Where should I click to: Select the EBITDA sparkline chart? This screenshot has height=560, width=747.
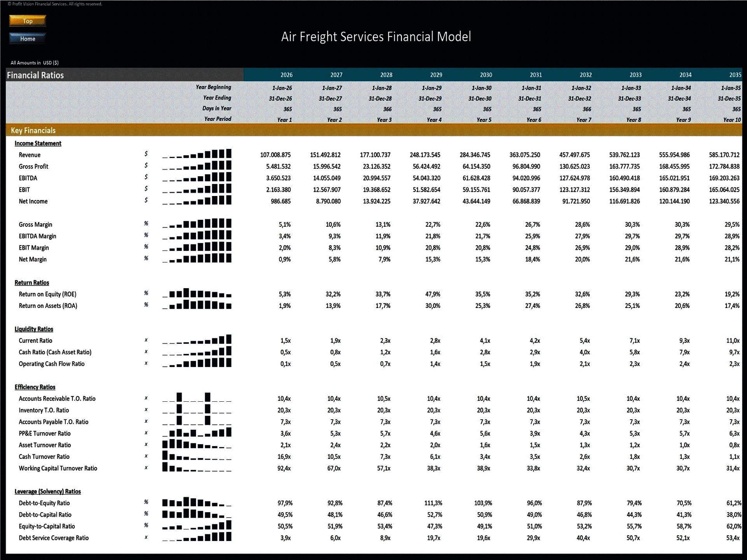click(x=196, y=178)
